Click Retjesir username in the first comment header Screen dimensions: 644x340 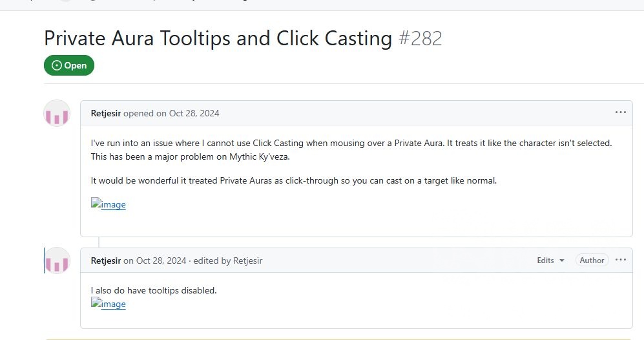pos(106,113)
